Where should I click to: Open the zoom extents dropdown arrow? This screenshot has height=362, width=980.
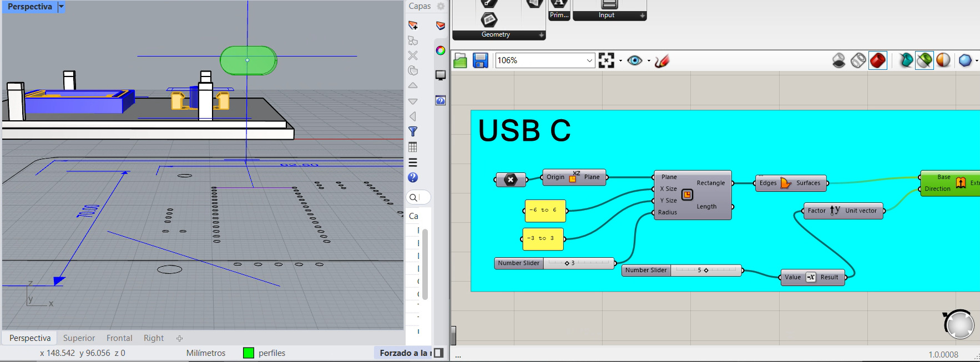point(620,60)
